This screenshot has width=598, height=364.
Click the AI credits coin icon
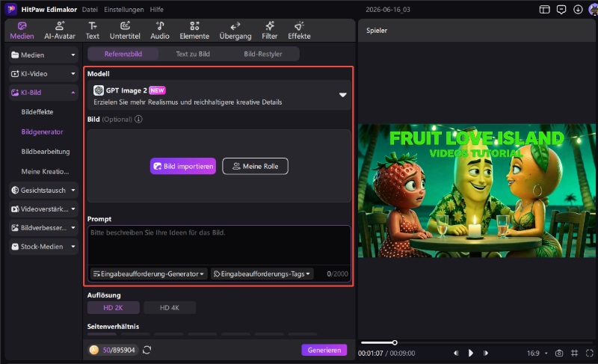[x=94, y=350]
